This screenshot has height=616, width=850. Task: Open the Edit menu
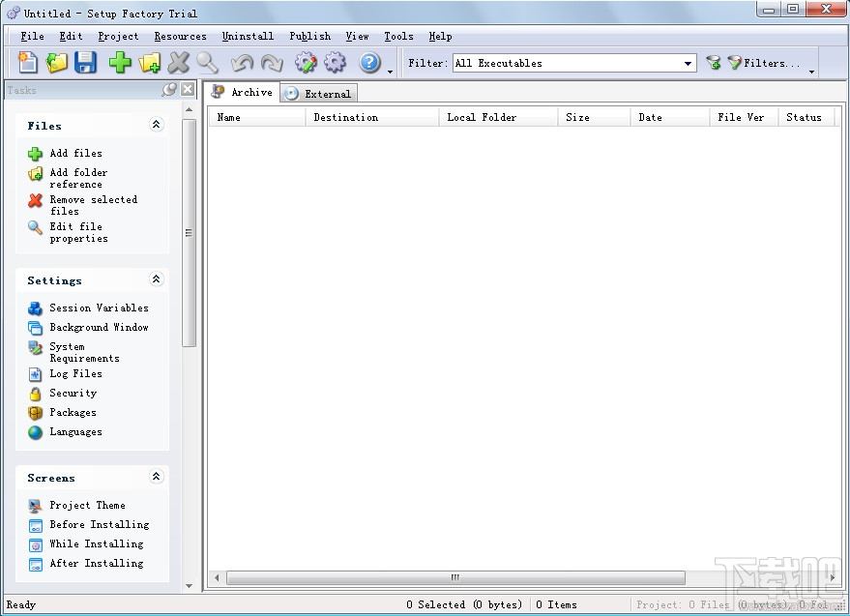(x=71, y=37)
